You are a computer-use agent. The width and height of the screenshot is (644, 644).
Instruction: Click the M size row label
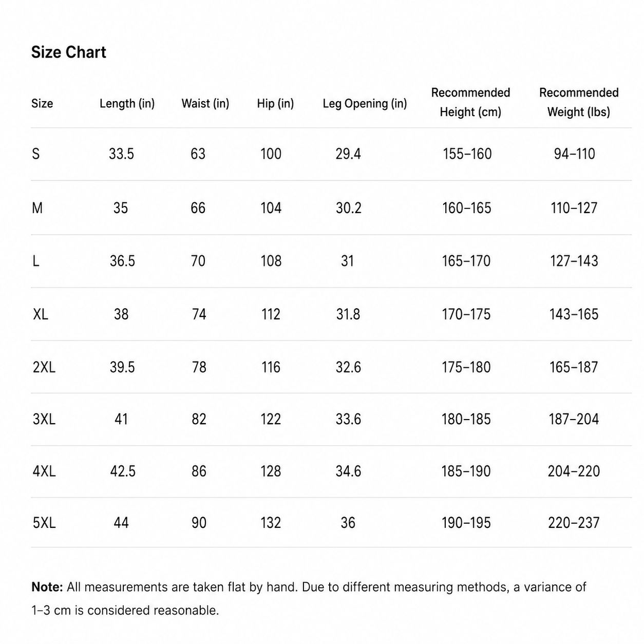(37, 208)
